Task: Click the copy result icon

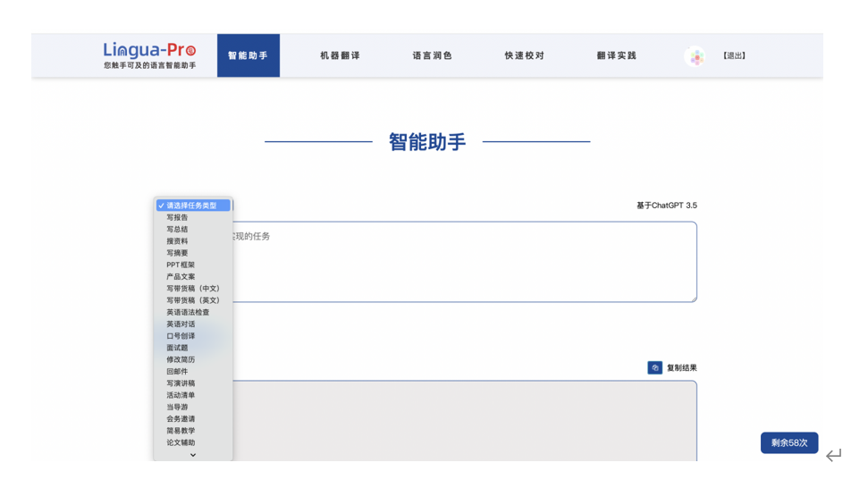Action: pos(654,368)
